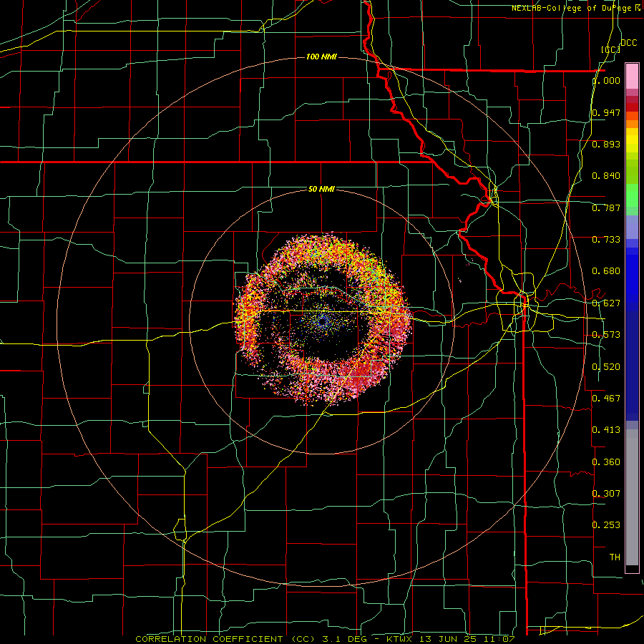
Task: Click the DCC product label
Action: pyautogui.click(x=628, y=43)
